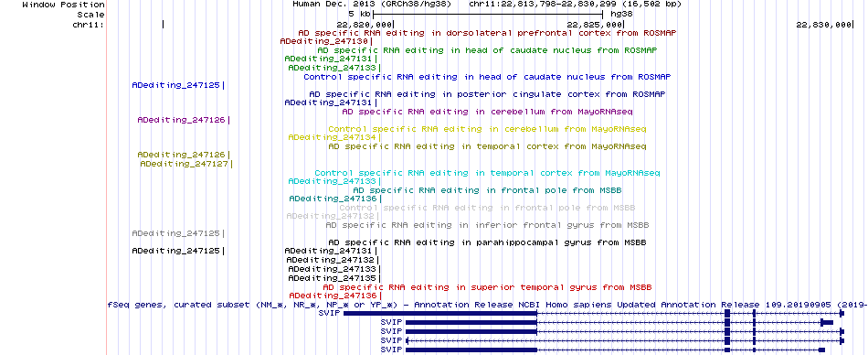The width and height of the screenshot is (868, 355).
Task: Select dark red ADediting_247130 editing site
Action: coord(326,41)
